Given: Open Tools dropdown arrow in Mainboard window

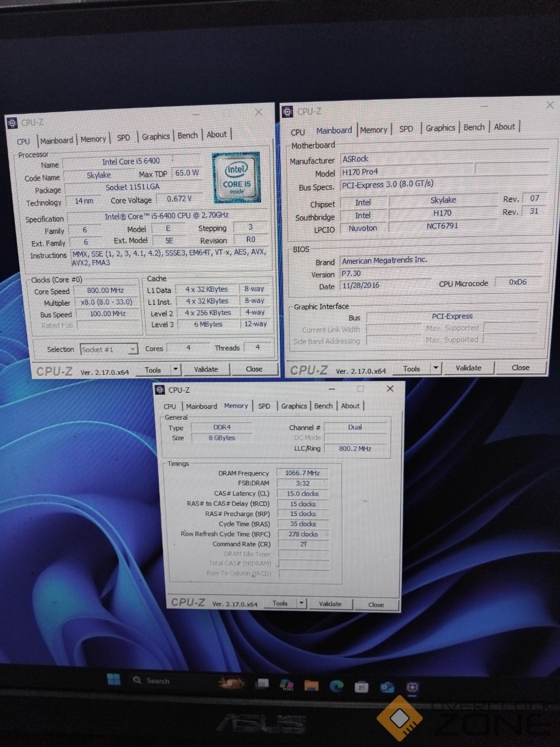Looking at the screenshot, I should [436, 368].
